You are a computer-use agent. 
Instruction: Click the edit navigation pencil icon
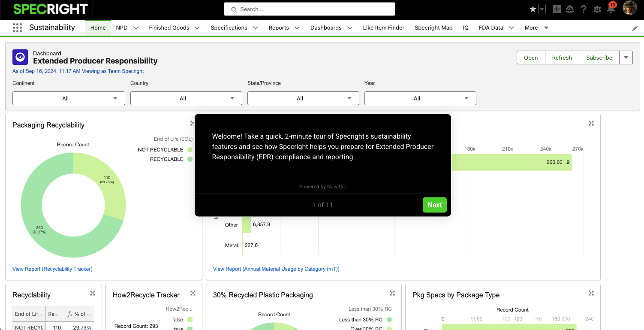[635, 28]
